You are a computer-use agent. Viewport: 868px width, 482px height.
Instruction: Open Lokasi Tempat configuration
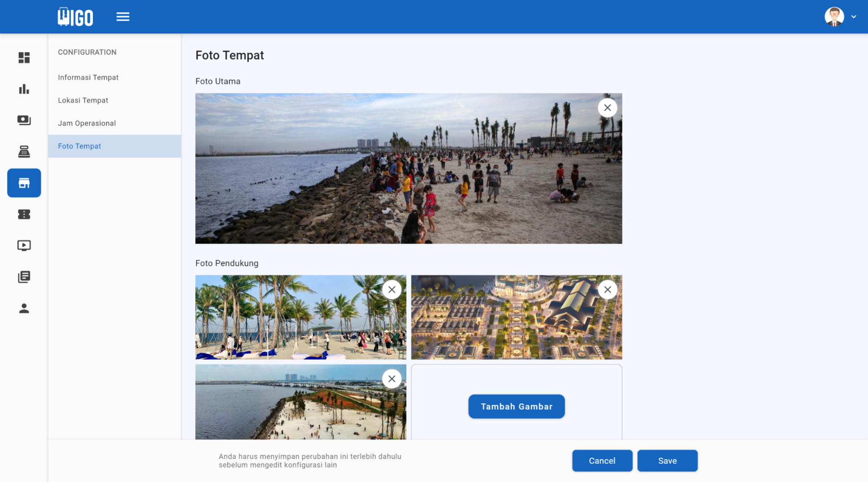[83, 100]
